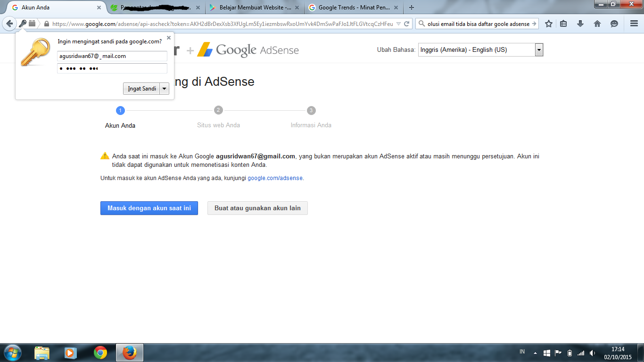644x362 pixels.
Task: Go to the Firefox home page icon
Action: click(597, 24)
